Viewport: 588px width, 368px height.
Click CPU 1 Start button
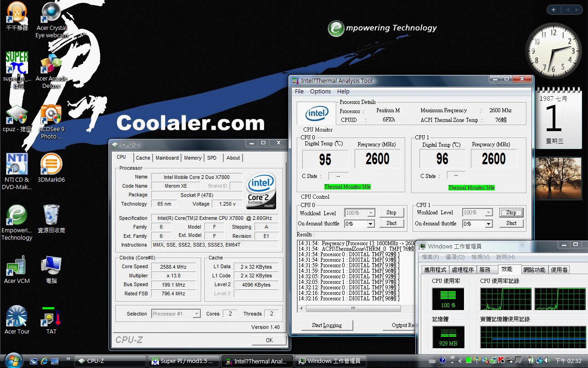click(x=511, y=223)
